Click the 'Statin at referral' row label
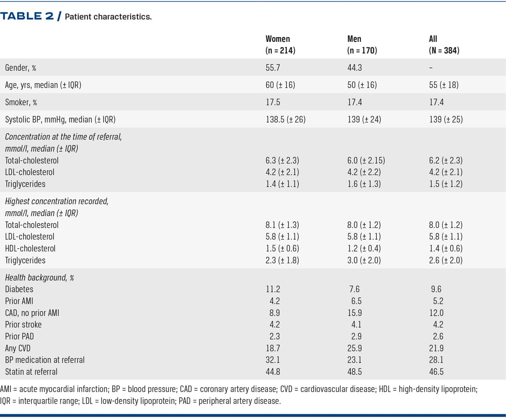 pyautogui.click(x=31, y=371)
